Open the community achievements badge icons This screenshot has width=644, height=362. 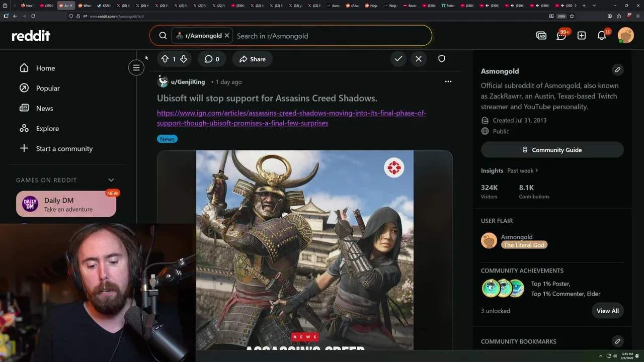503,289
